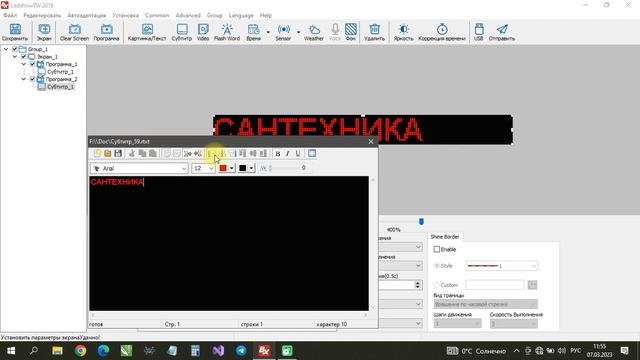Viewport: 640px width, 360px height.
Task: Save the subtitle text file
Action: pos(118,153)
